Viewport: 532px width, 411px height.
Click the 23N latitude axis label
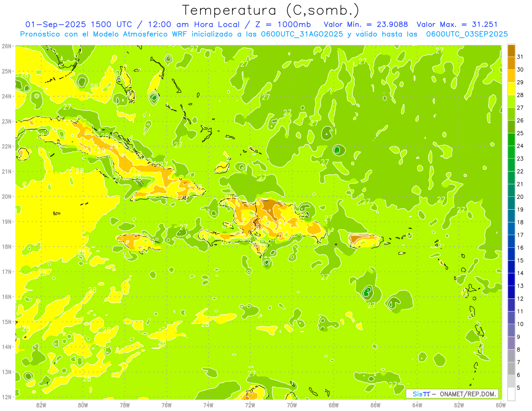coord(6,121)
